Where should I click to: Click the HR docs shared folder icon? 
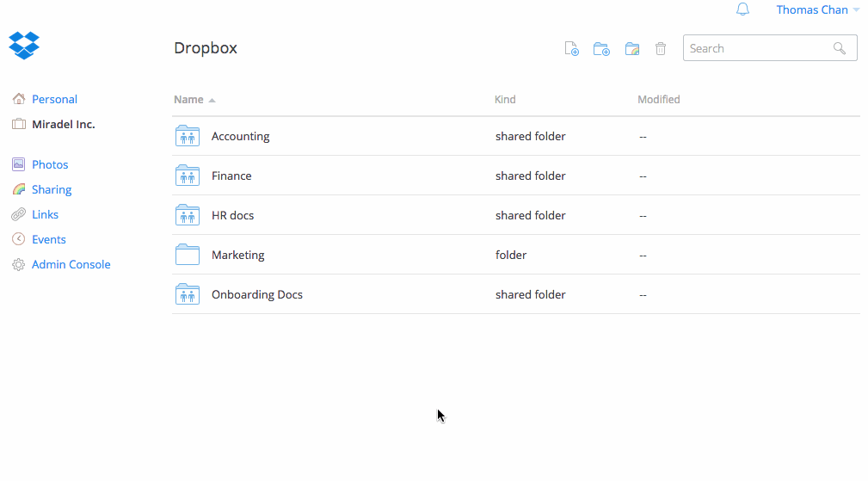point(188,215)
